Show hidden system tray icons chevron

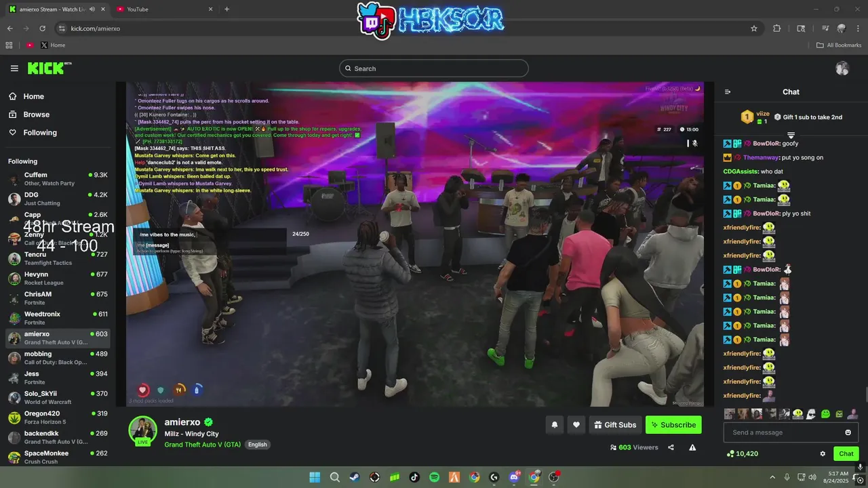tap(772, 477)
